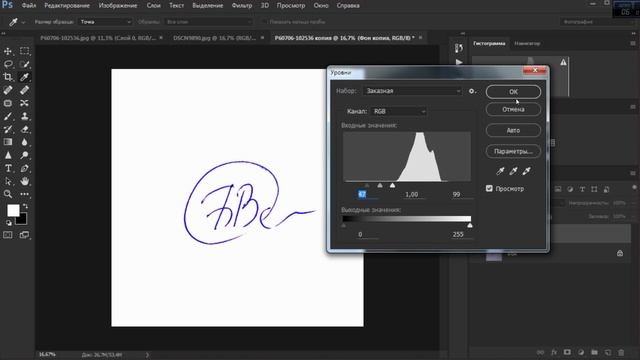Image resolution: width=640 pixels, height=360 pixels.
Task: Click the foreground white color swatch
Action: click(13, 211)
